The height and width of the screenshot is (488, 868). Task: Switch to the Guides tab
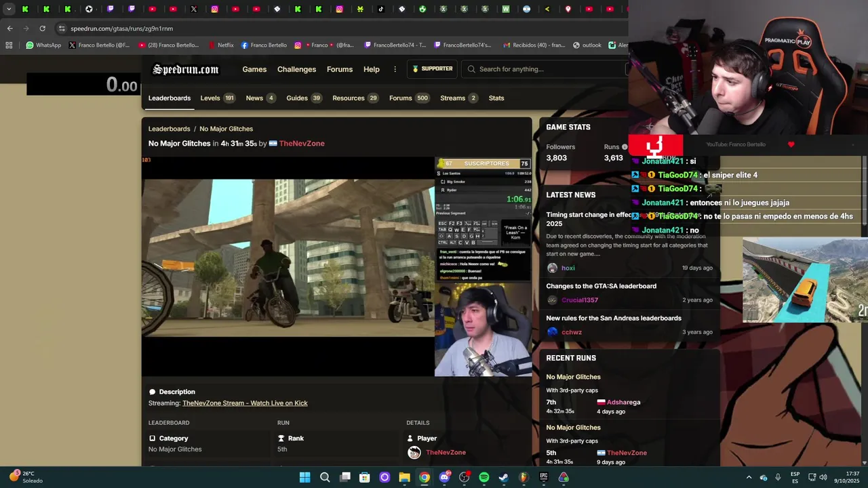point(304,98)
